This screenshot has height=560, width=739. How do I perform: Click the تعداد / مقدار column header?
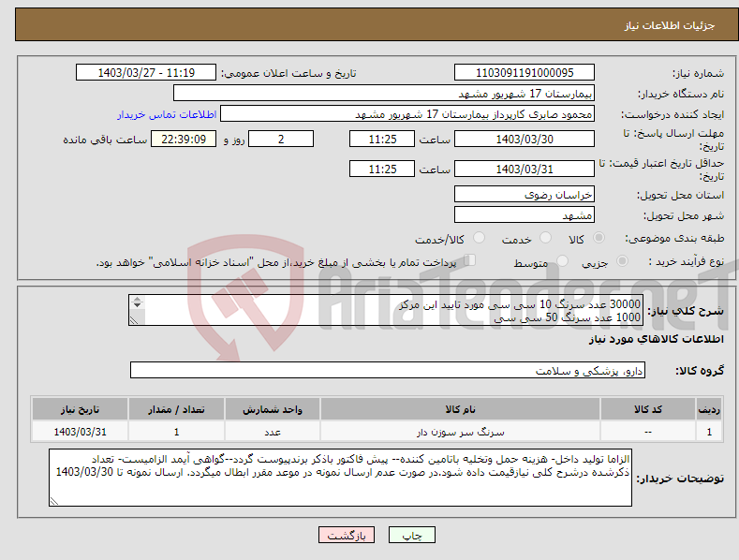pyautogui.click(x=176, y=409)
